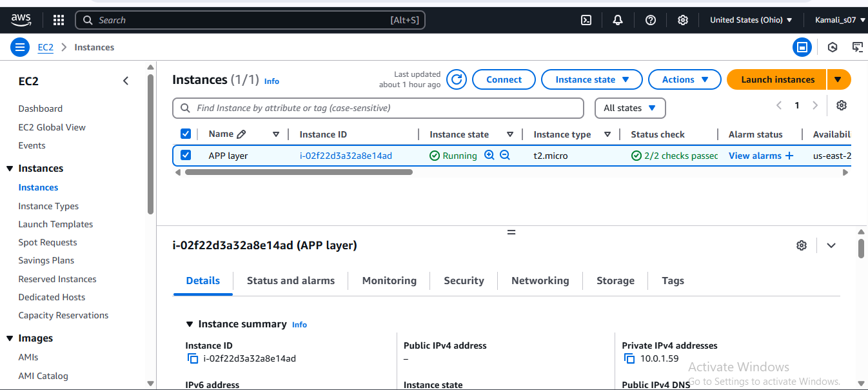868x390 pixels.
Task: Click the EC2 breadcrumb link
Action: 45,47
